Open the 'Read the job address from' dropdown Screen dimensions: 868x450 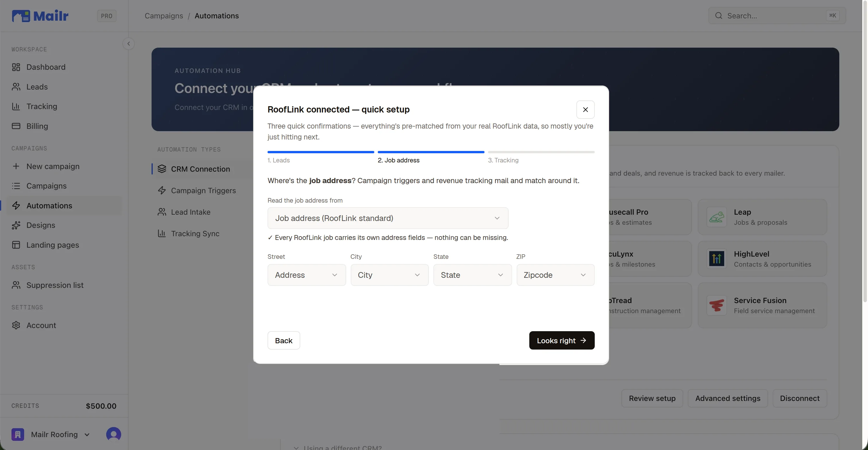[387, 218]
